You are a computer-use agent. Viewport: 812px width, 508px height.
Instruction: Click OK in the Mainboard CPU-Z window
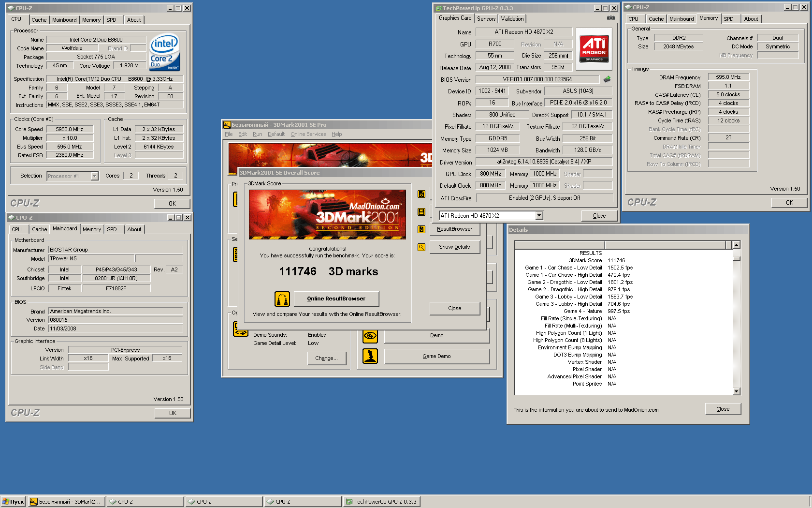(x=173, y=413)
